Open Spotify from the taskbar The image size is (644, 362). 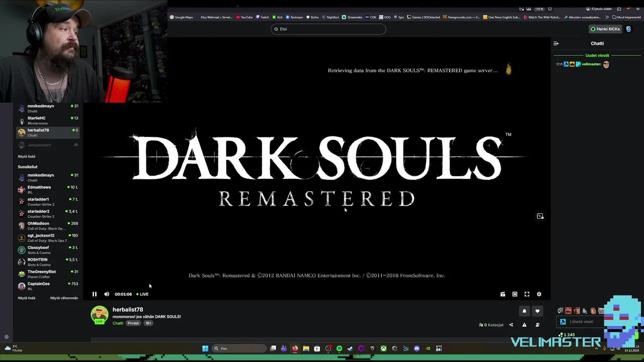(339, 348)
